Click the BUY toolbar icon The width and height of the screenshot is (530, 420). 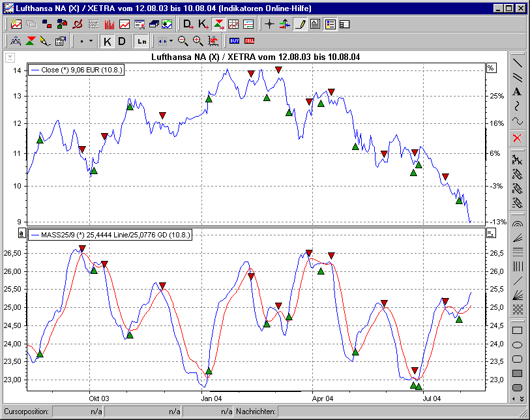click(234, 40)
